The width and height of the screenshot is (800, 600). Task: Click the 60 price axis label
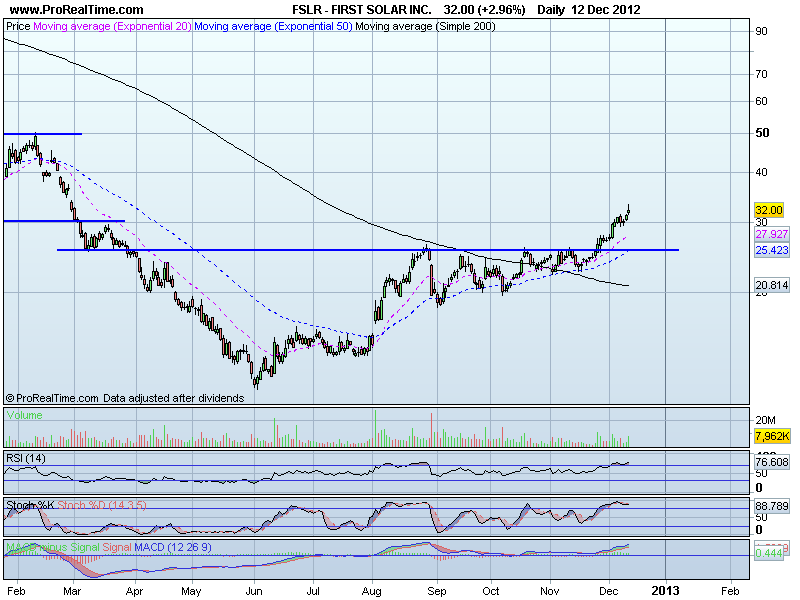coord(761,101)
